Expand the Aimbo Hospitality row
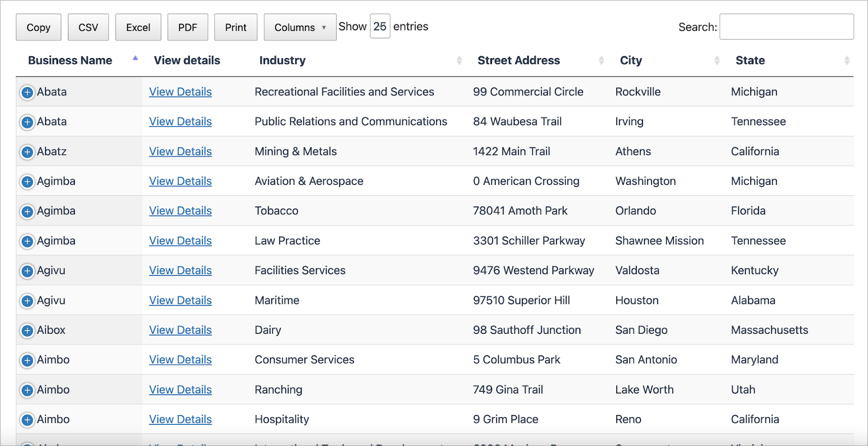The image size is (868, 446). point(27,420)
